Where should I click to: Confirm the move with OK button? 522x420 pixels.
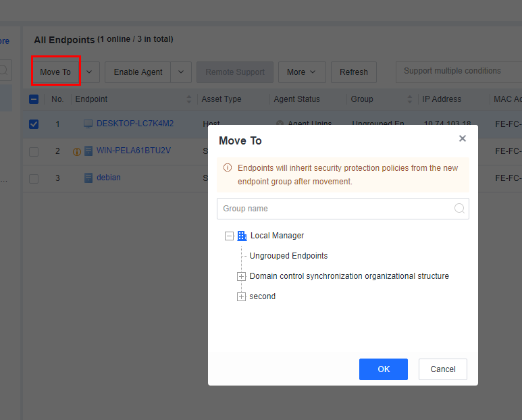click(x=383, y=369)
